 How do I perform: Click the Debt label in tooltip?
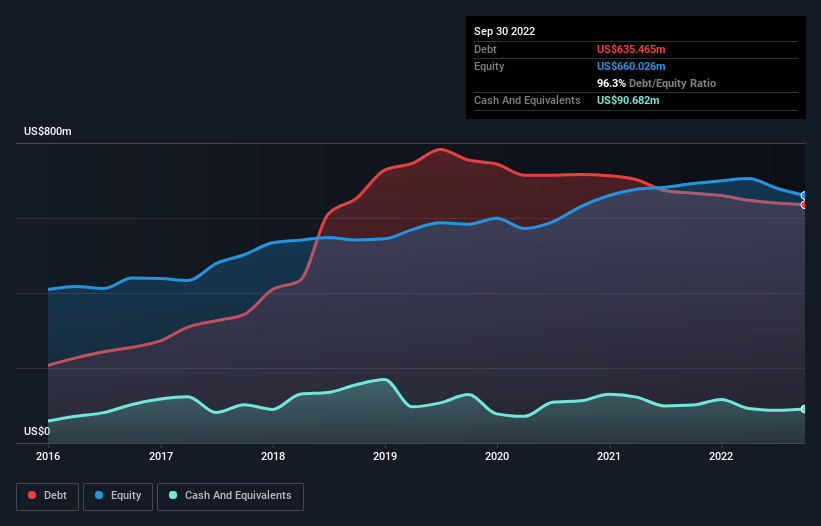[485, 49]
